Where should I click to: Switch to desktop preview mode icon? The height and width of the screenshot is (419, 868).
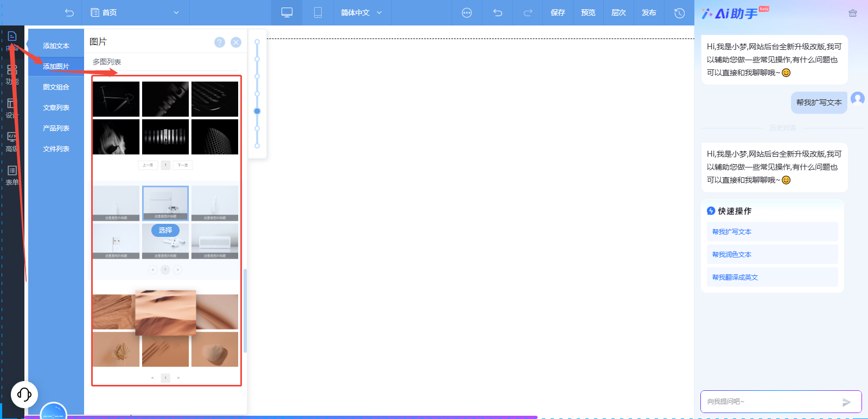287,12
